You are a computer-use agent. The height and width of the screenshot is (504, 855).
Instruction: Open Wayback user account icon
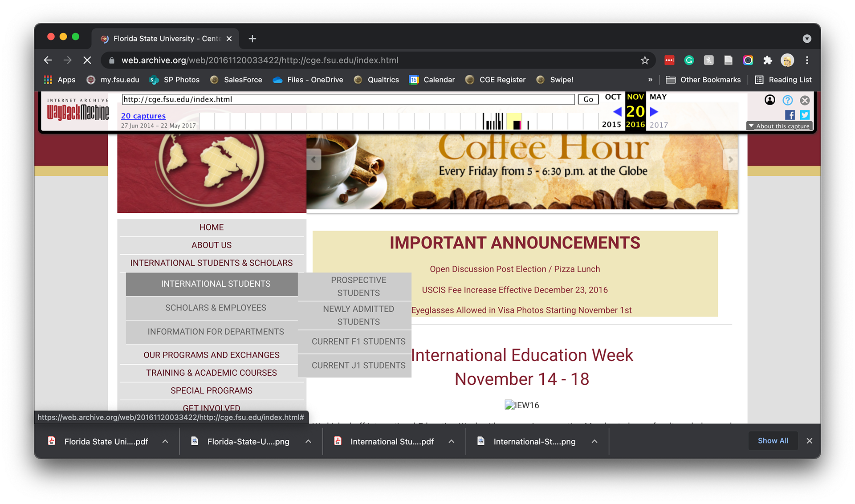(x=769, y=100)
